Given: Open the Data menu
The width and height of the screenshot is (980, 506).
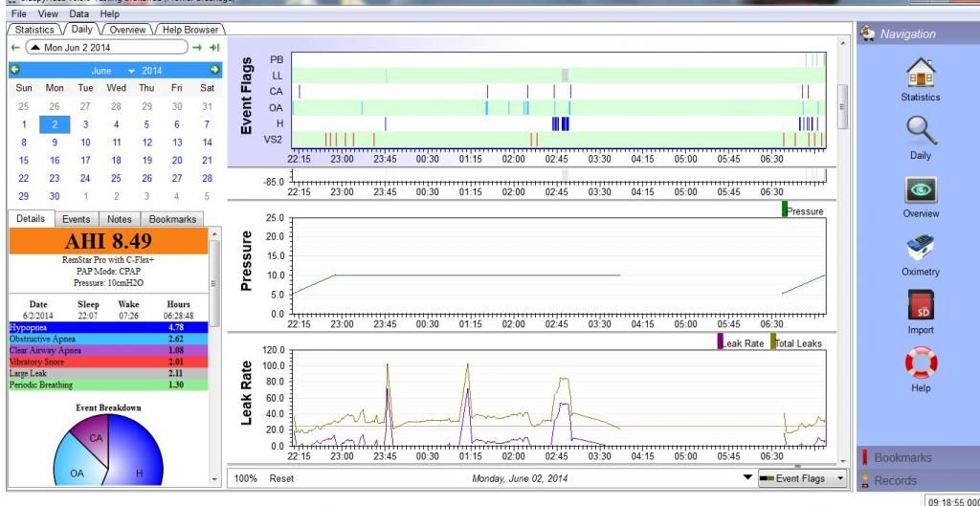Looking at the screenshot, I should coord(78,13).
